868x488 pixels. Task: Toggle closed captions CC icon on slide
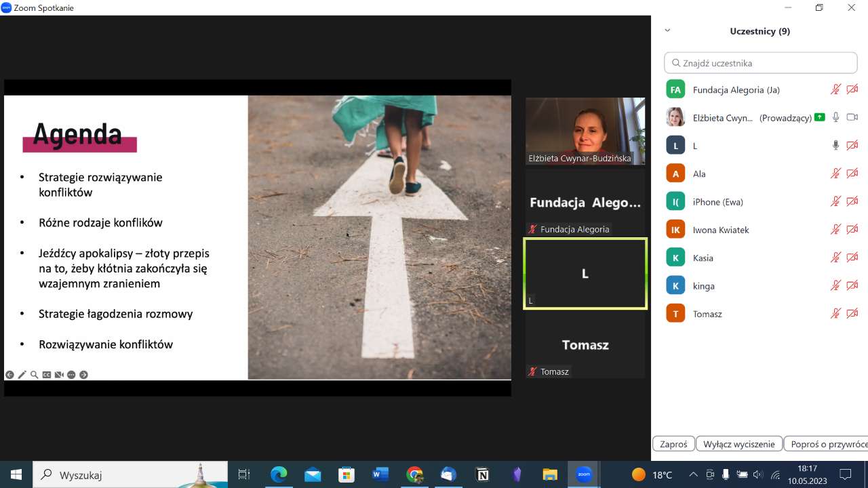(x=47, y=375)
